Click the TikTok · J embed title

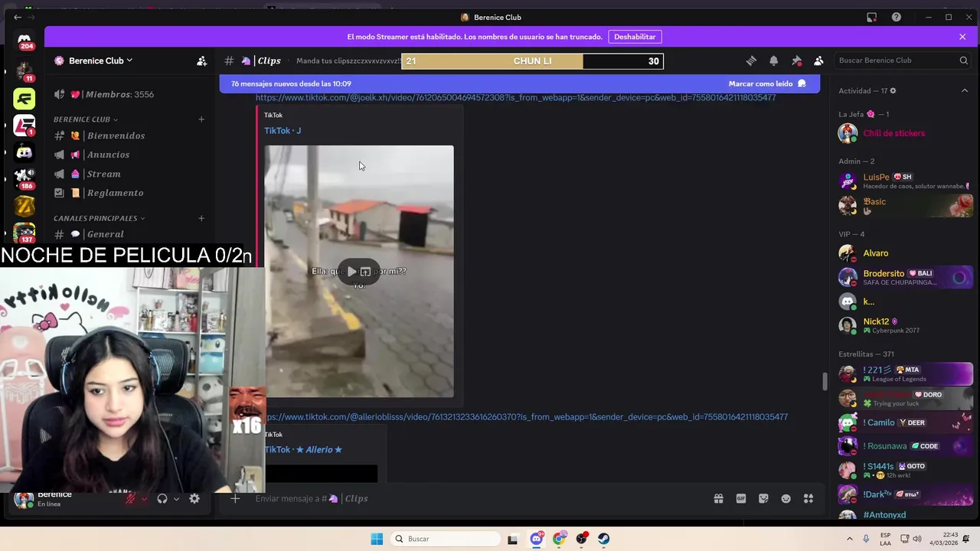pos(283,131)
